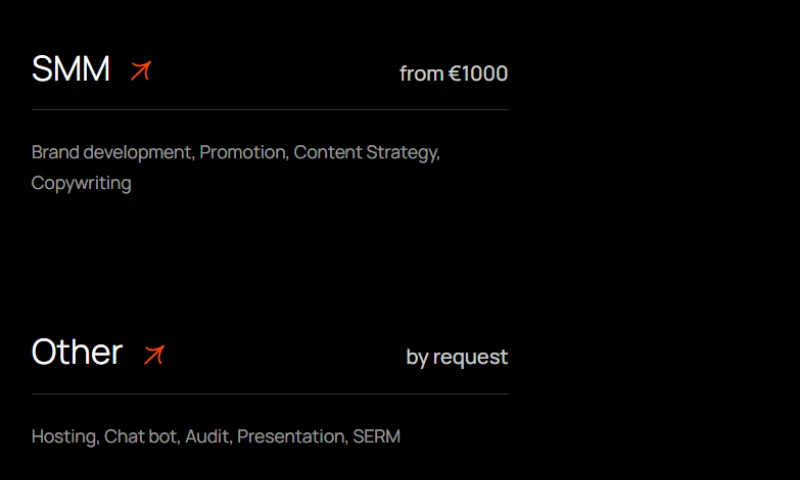Click the orange arrow next to SMM
This screenshot has width=800, height=480.
coord(140,71)
